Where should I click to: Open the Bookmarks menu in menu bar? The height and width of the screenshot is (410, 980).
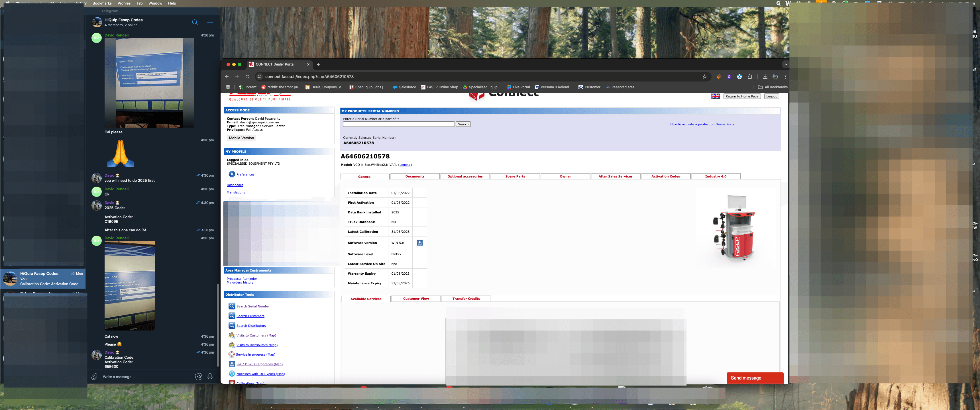(102, 3)
